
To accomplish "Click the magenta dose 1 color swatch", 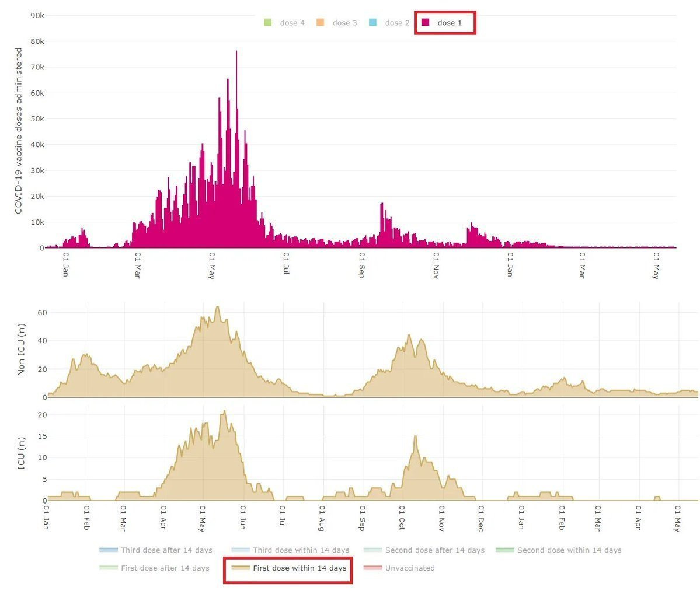I will tap(426, 22).
